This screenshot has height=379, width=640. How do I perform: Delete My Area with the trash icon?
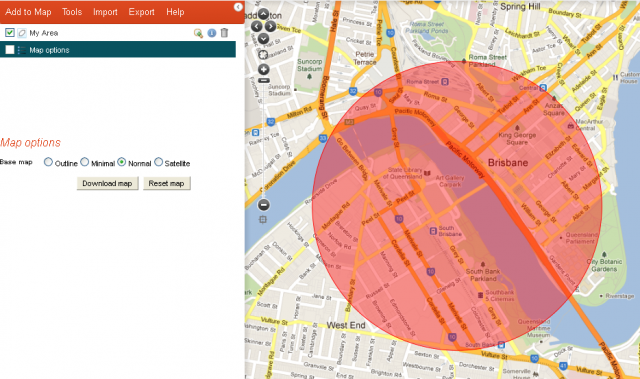coord(224,33)
